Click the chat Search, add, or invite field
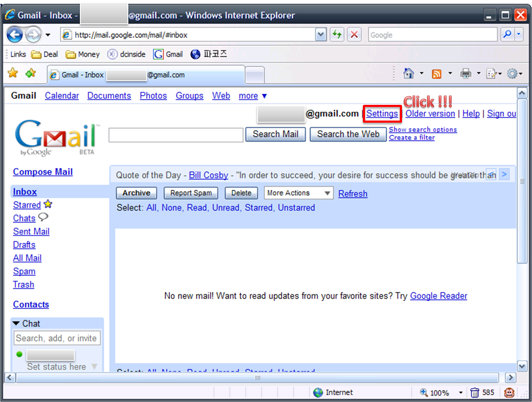The image size is (532, 402). tap(57, 338)
